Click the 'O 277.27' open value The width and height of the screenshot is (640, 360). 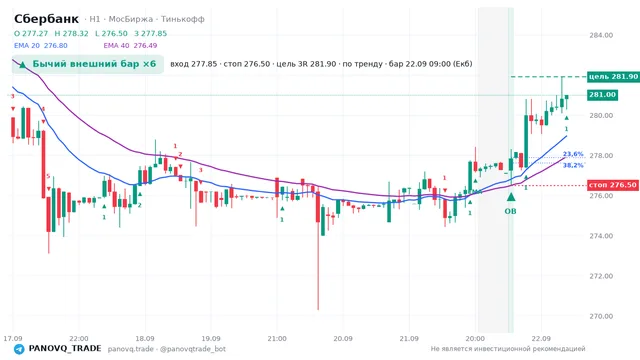31,33
